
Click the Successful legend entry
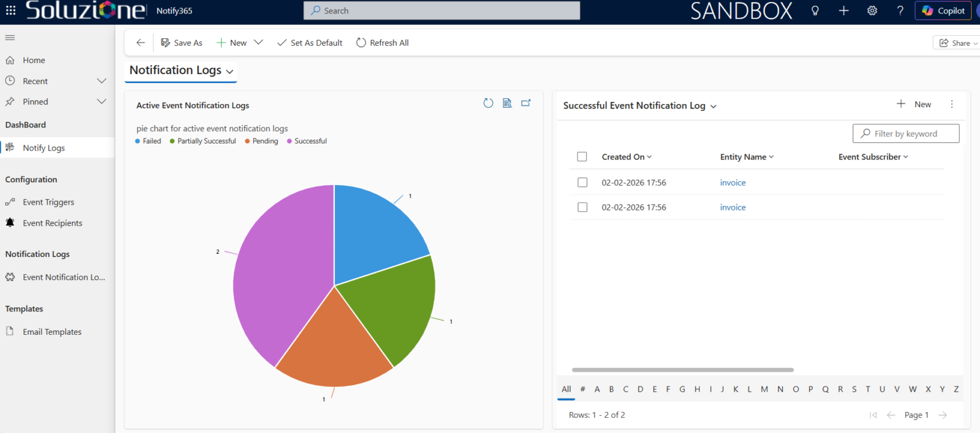coord(307,141)
